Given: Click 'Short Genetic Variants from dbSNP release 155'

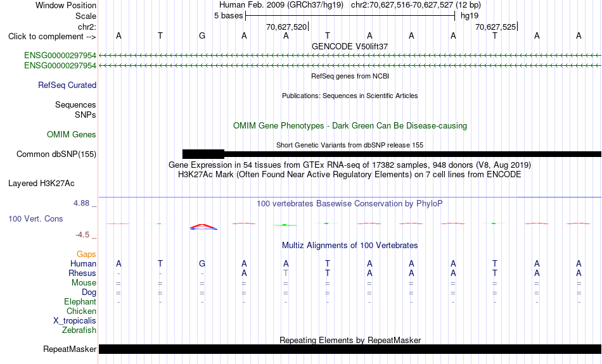Looking at the screenshot, I should pyautogui.click(x=350, y=146).
